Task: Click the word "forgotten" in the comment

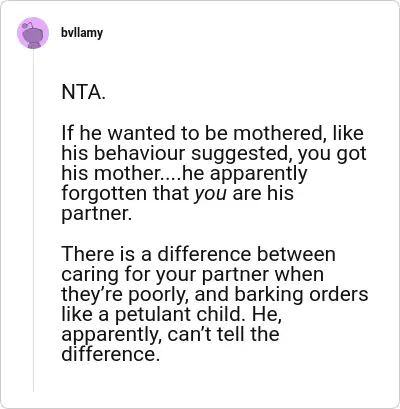Action: click(104, 193)
